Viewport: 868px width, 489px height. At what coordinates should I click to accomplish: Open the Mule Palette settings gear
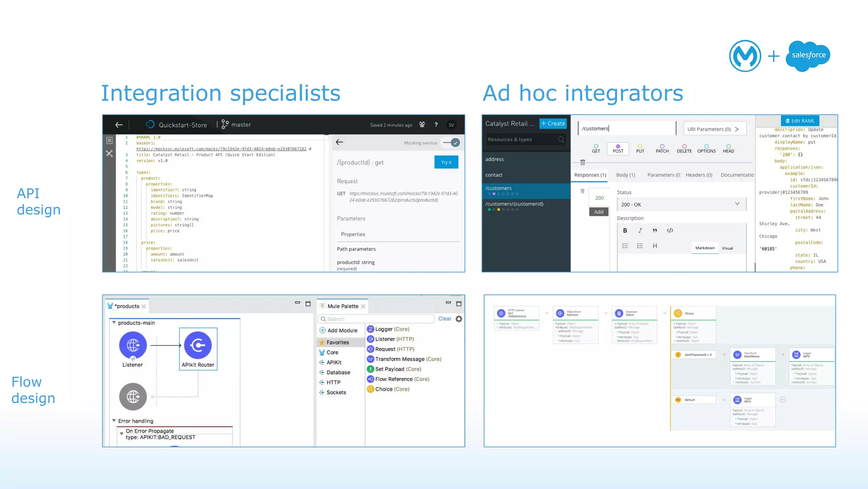click(x=459, y=319)
